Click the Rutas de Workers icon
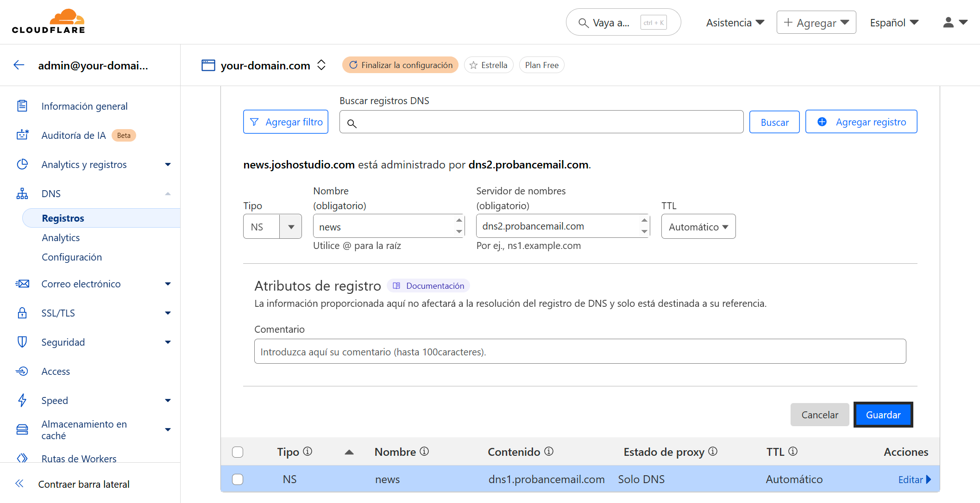This screenshot has width=980, height=503. point(22,458)
